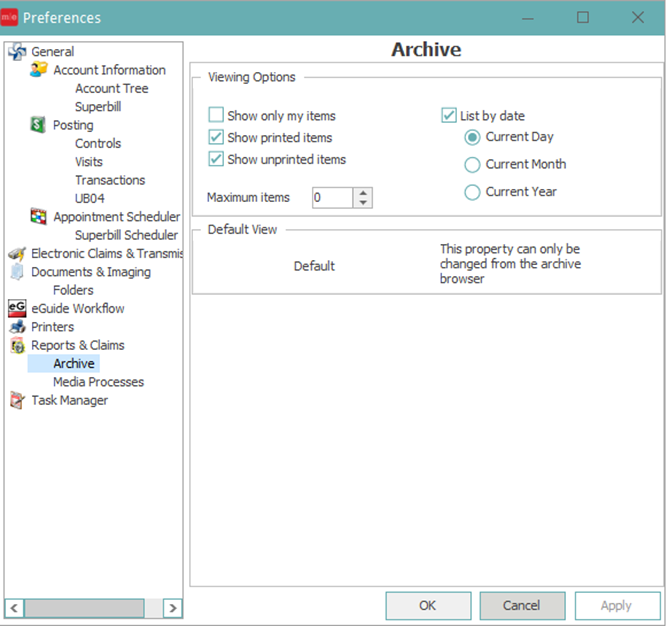Click the Account Information icon
Image resolution: width=669 pixels, height=626 pixels.
click(x=39, y=70)
